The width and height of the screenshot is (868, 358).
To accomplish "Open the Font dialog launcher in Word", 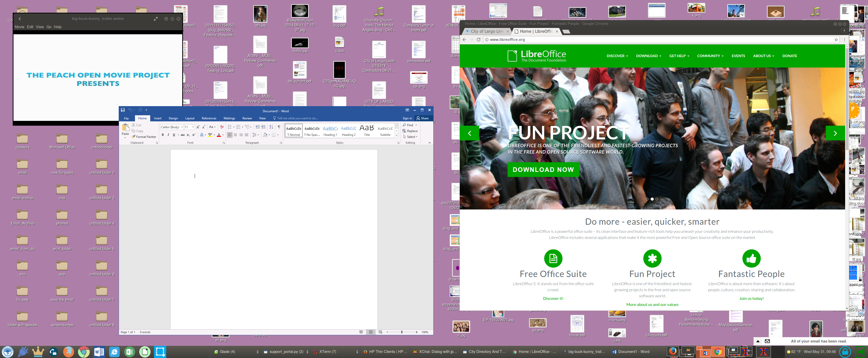I will point(224,143).
